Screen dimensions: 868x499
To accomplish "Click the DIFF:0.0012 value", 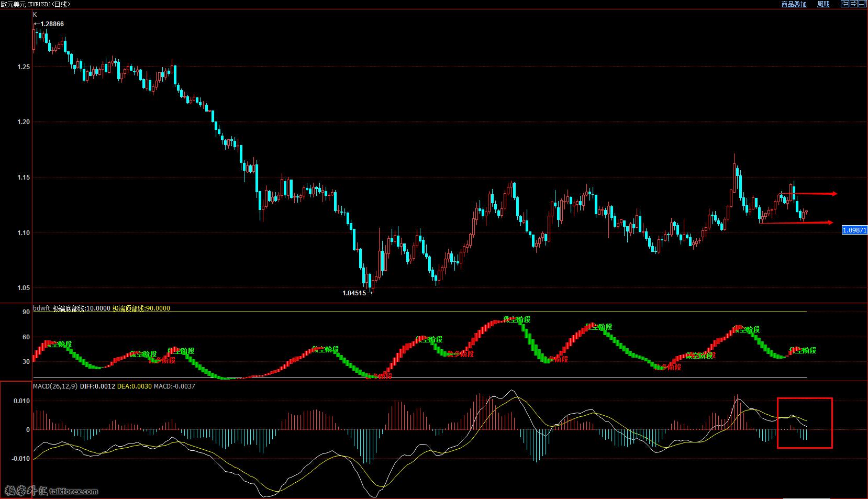I will (x=97, y=386).
